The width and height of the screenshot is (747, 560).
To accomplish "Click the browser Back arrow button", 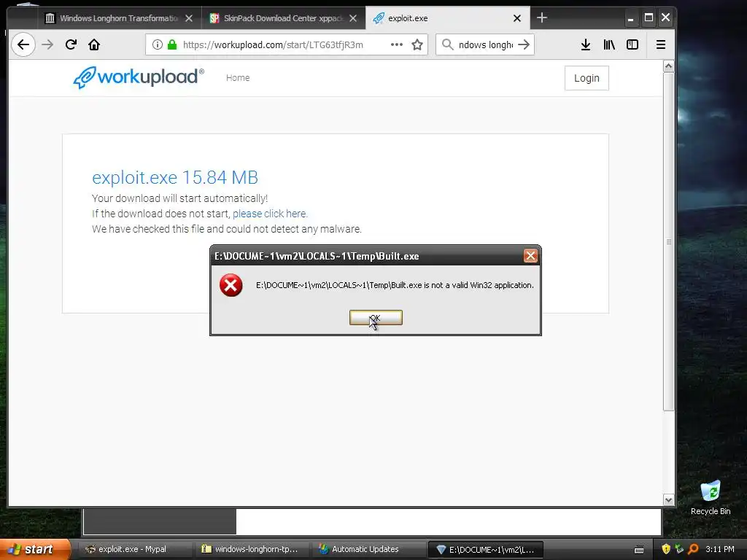I will coord(23,44).
